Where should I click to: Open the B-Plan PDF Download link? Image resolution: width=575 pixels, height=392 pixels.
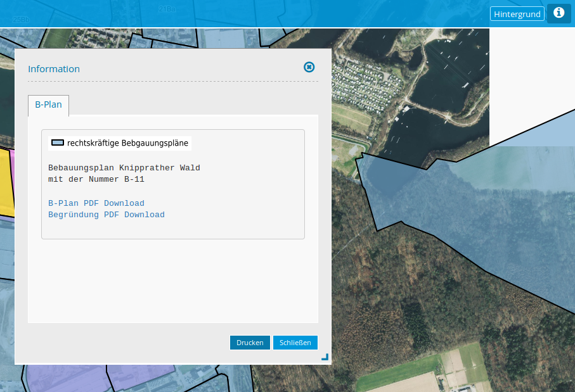point(96,203)
